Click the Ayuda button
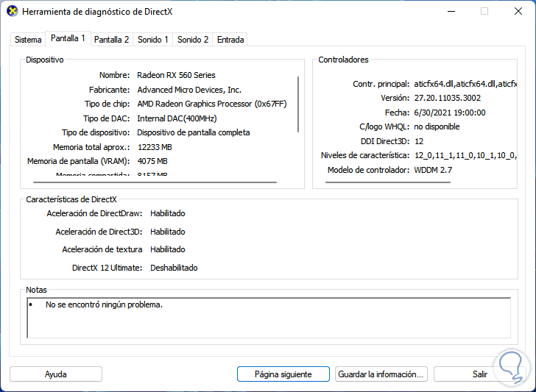 (x=56, y=374)
